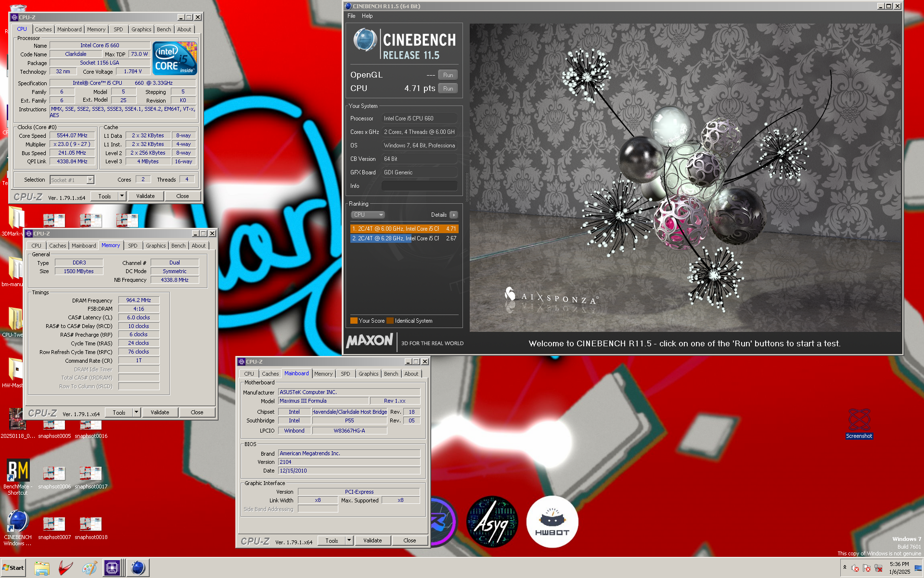
Task: Click the empty Info field in Cinebench
Action: tap(419, 186)
